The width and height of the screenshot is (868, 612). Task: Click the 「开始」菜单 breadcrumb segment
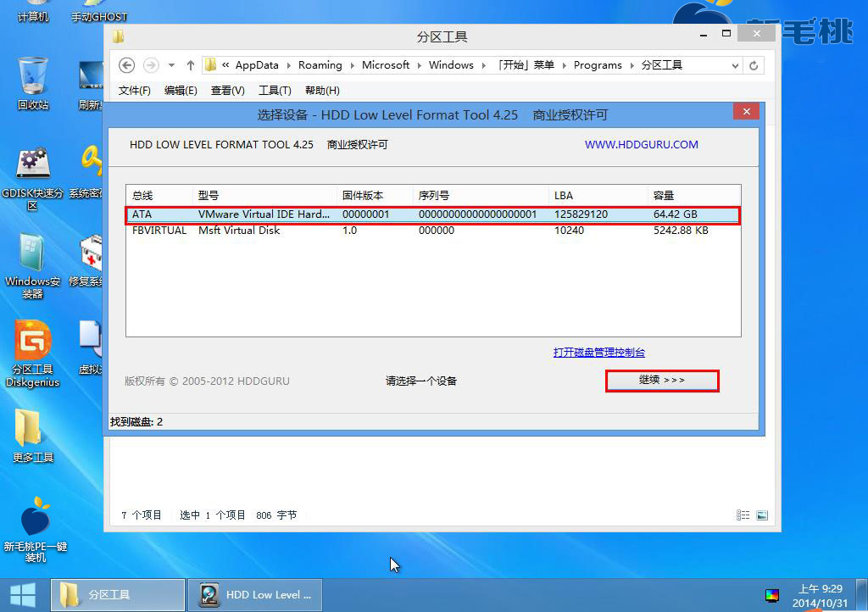(x=524, y=65)
